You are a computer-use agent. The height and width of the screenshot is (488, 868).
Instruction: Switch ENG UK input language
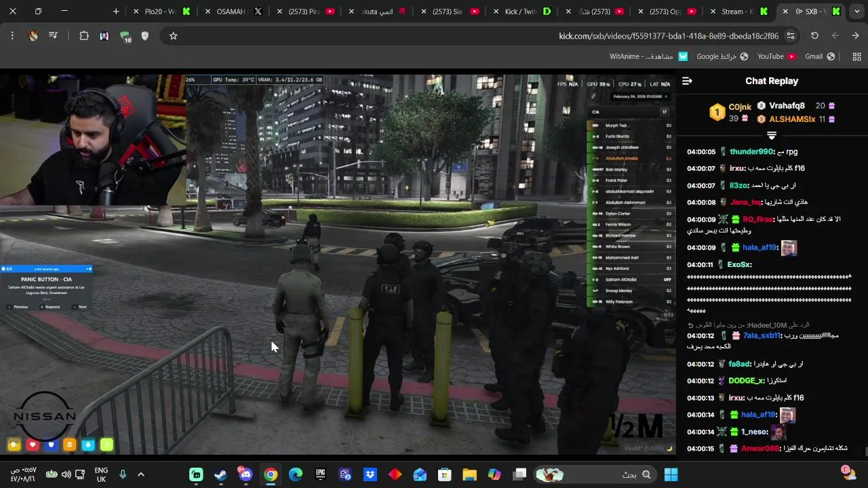101,474
